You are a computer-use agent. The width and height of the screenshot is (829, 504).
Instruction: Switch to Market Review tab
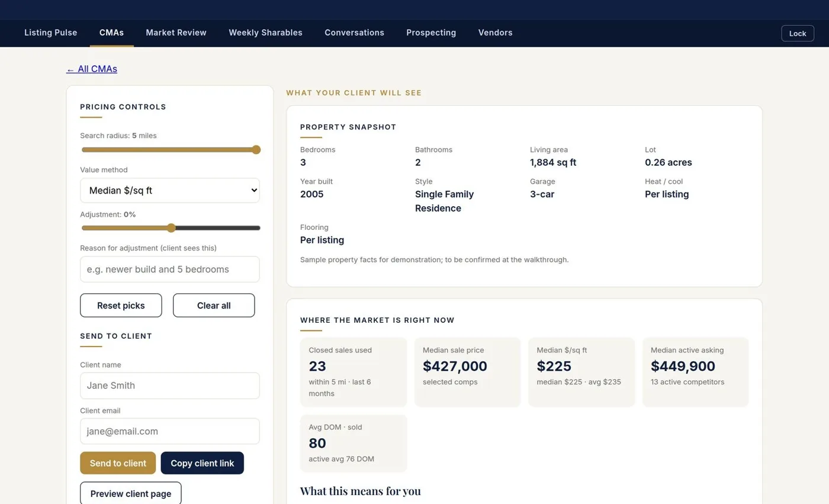click(176, 33)
